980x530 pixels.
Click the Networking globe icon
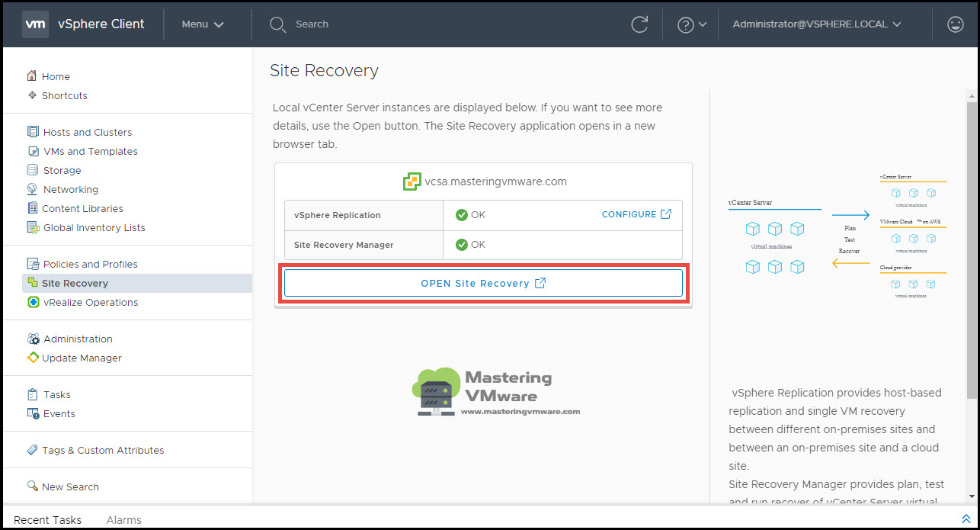pos(33,189)
